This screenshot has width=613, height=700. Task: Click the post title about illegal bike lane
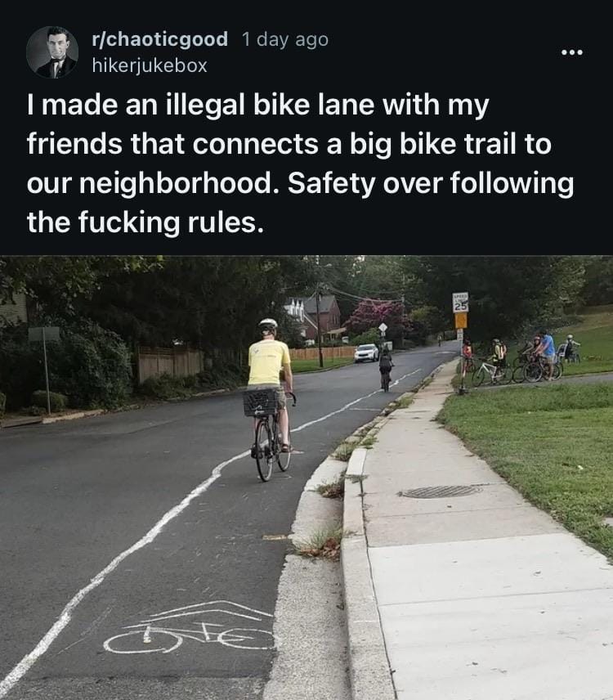[x=300, y=164]
